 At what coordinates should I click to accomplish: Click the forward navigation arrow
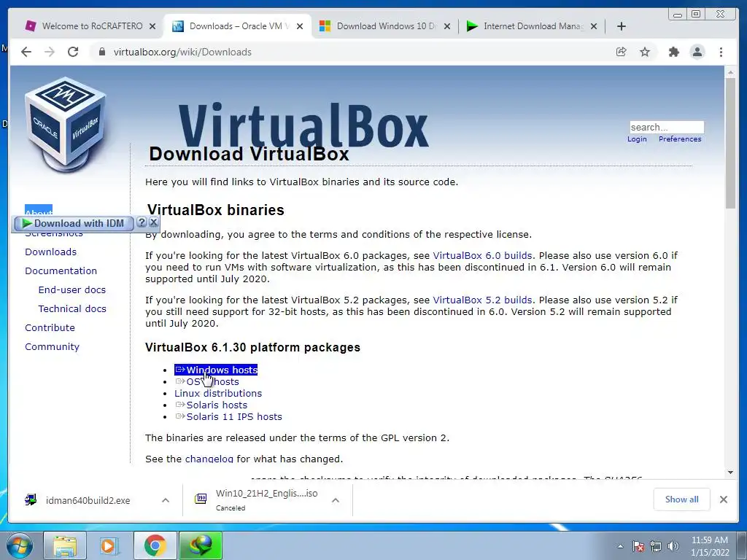point(50,52)
